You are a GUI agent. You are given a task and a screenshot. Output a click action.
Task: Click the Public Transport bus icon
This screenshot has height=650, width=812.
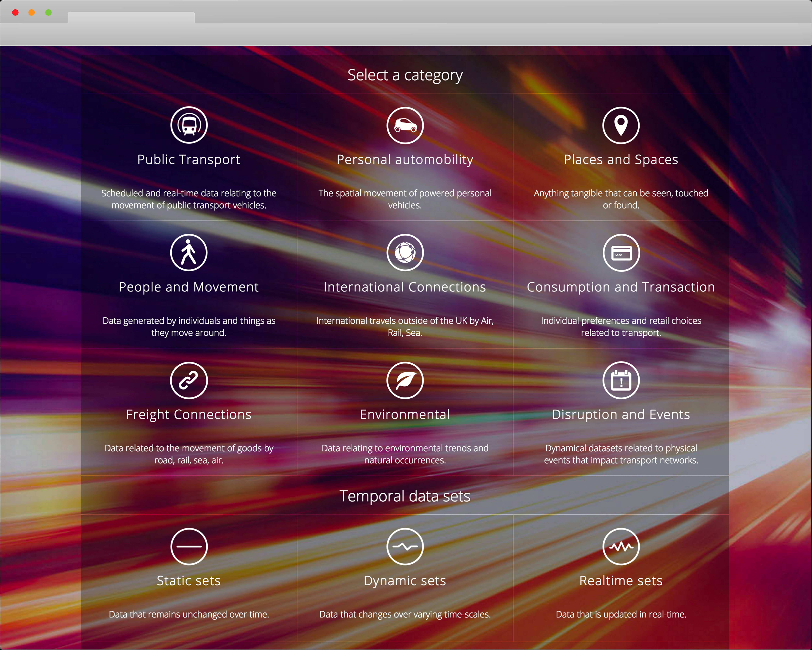(x=189, y=125)
